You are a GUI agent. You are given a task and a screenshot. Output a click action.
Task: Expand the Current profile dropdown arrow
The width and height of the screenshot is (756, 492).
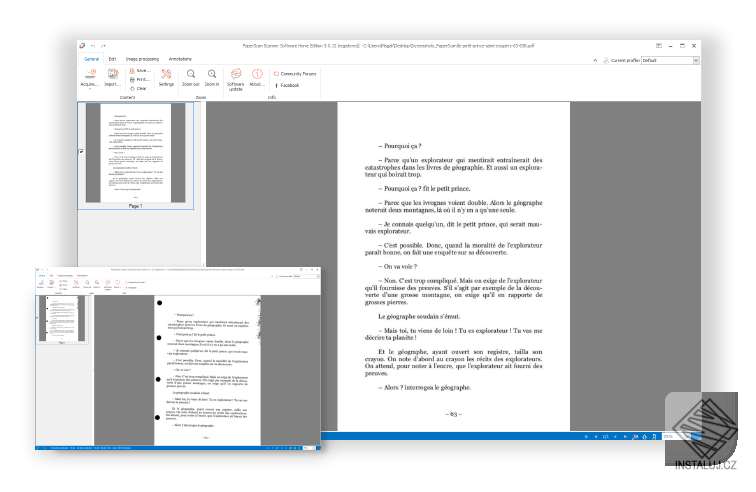pyautogui.click(x=696, y=60)
